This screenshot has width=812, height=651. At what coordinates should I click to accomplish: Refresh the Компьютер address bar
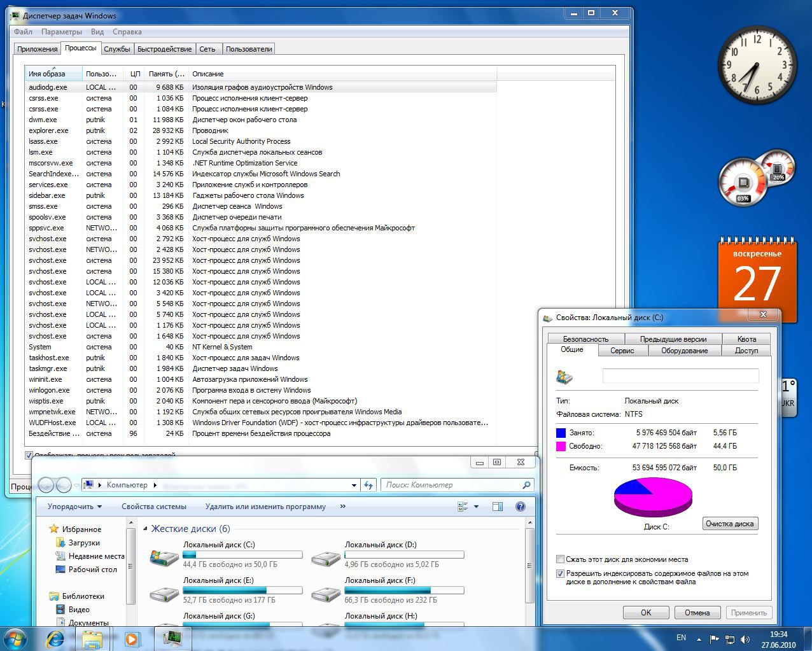click(x=368, y=485)
